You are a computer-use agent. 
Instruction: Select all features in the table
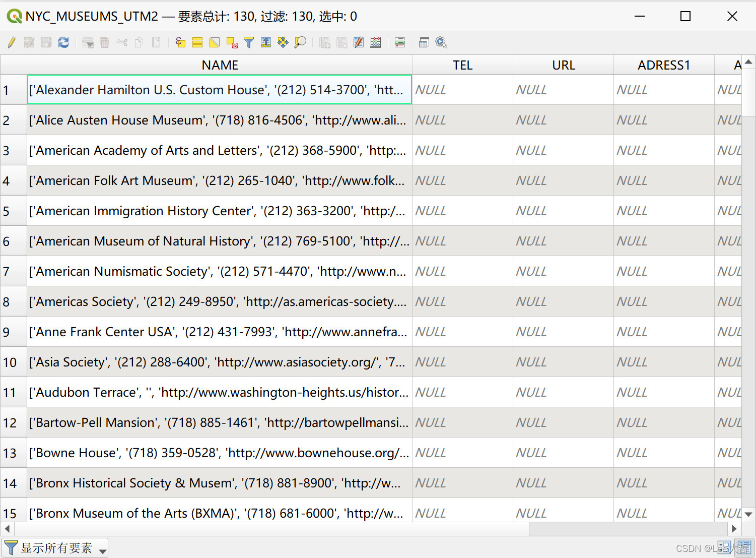point(197,42)
